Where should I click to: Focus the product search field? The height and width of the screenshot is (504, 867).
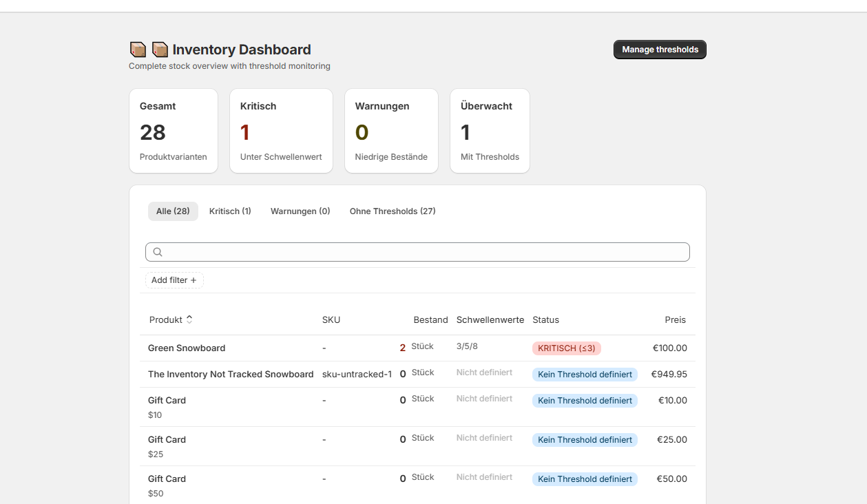424,252
